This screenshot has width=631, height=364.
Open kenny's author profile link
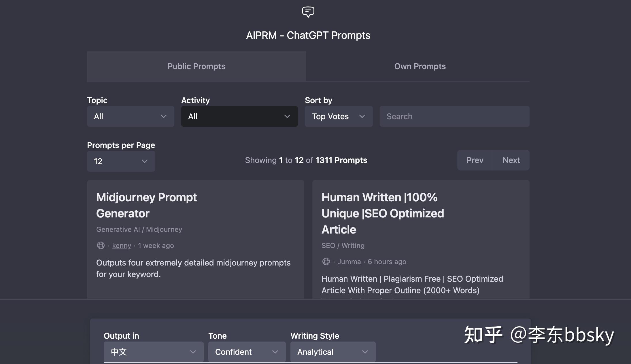(x=121, y=246)
